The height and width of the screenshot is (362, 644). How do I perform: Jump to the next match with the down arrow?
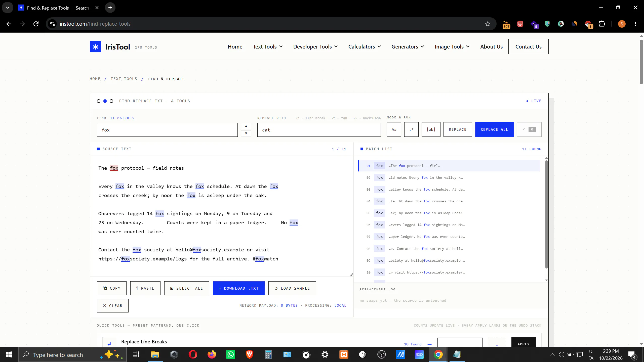click(x=246, y=133)
